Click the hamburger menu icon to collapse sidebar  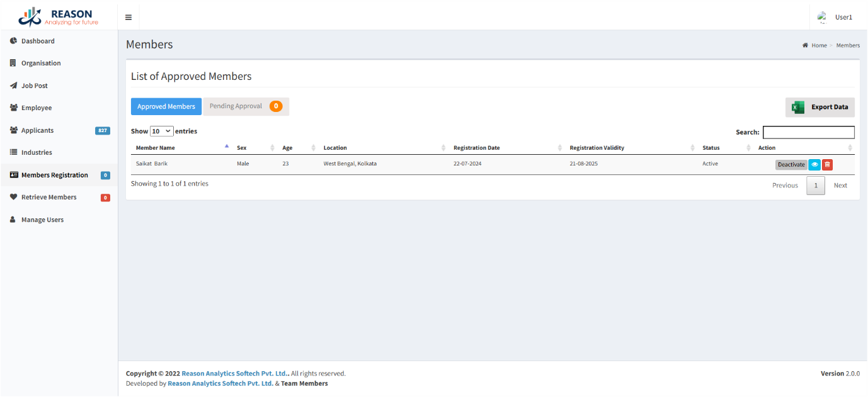pos(128,17)
